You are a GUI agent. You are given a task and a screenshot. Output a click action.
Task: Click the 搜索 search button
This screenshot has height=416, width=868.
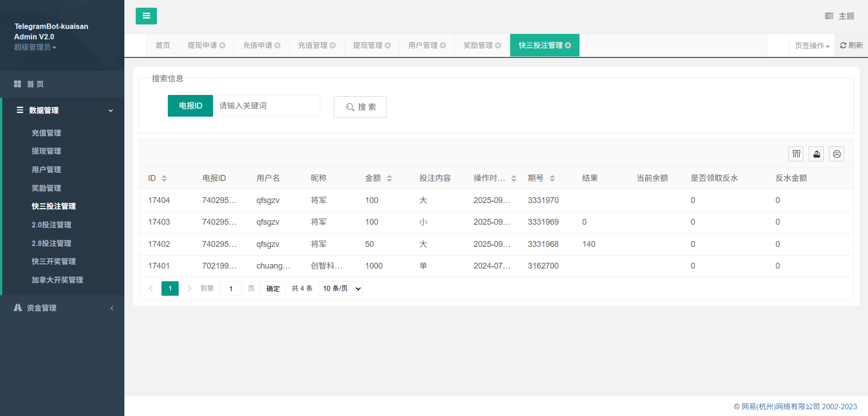(360, 107)
